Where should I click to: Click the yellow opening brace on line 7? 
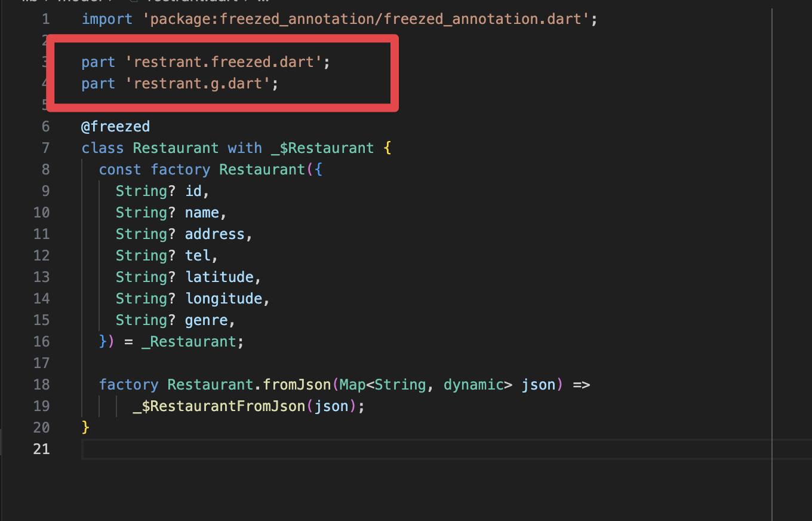click(387, 148)
